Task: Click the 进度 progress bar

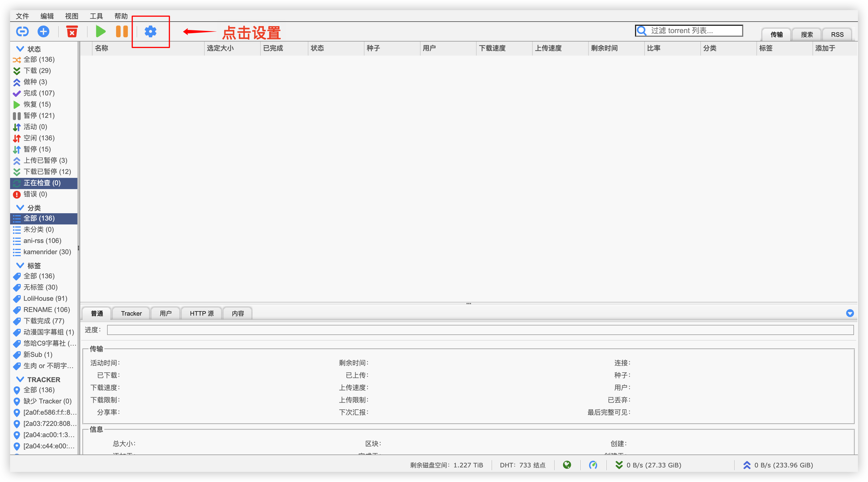Action: click(480, 330)
